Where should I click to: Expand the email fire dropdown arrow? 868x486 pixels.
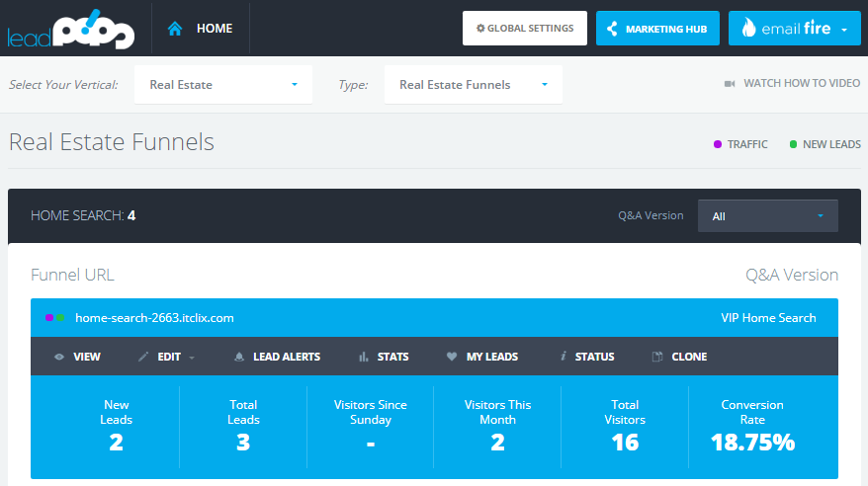pos(844,30)
